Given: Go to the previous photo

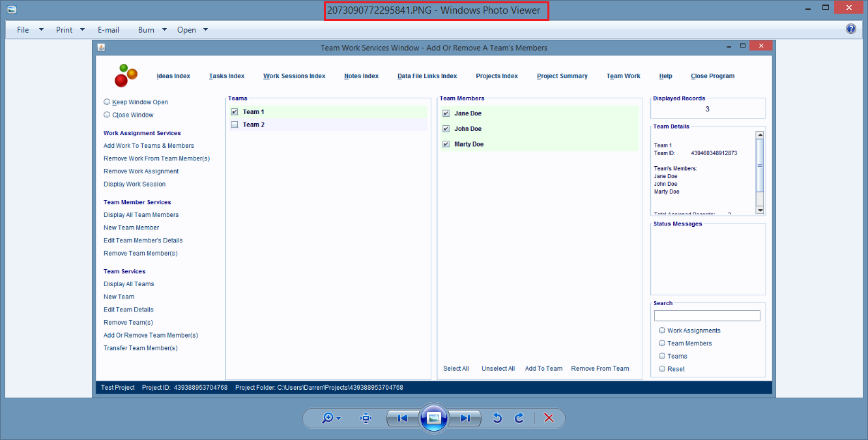Looking at the screenshot, I should click(403, 418).
